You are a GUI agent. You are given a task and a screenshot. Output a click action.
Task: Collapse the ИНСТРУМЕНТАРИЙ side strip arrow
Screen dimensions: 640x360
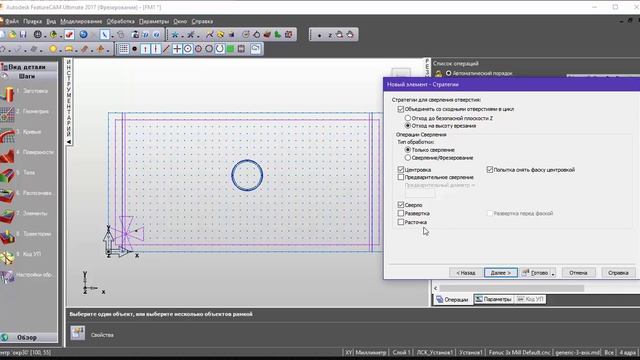pyautogui.click(x=69, y=142)
